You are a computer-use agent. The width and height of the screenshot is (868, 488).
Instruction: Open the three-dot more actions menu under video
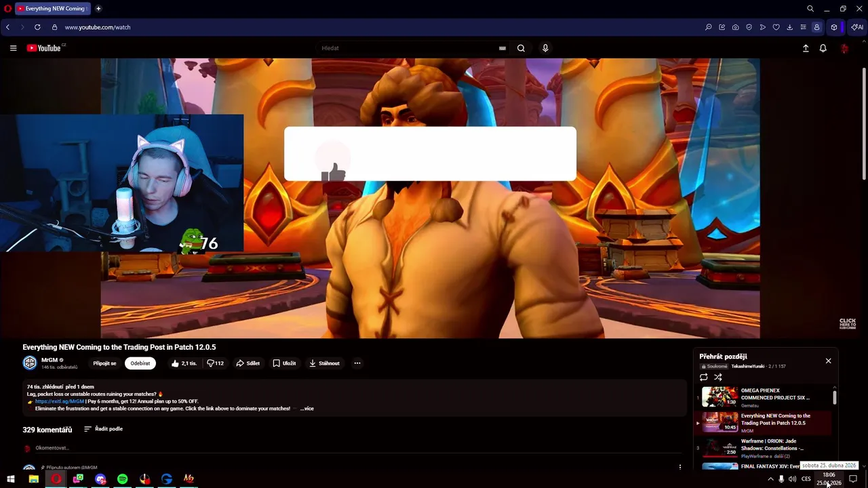(357, 363)
